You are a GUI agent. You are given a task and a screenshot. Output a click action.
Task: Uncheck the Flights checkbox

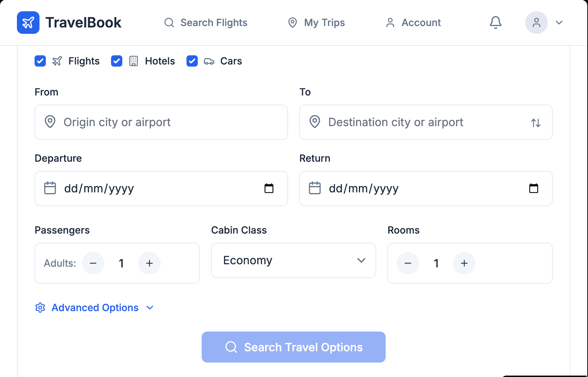40,61
